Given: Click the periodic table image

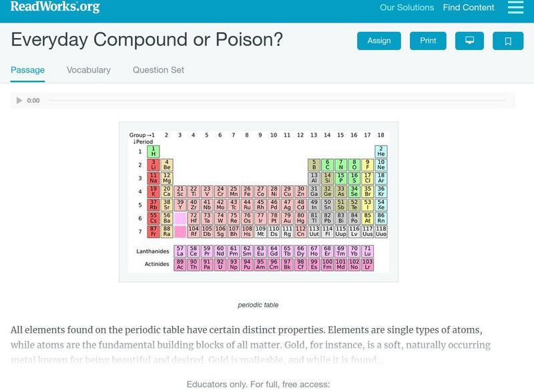Looking at the screenshot, I should pos(258,201).
